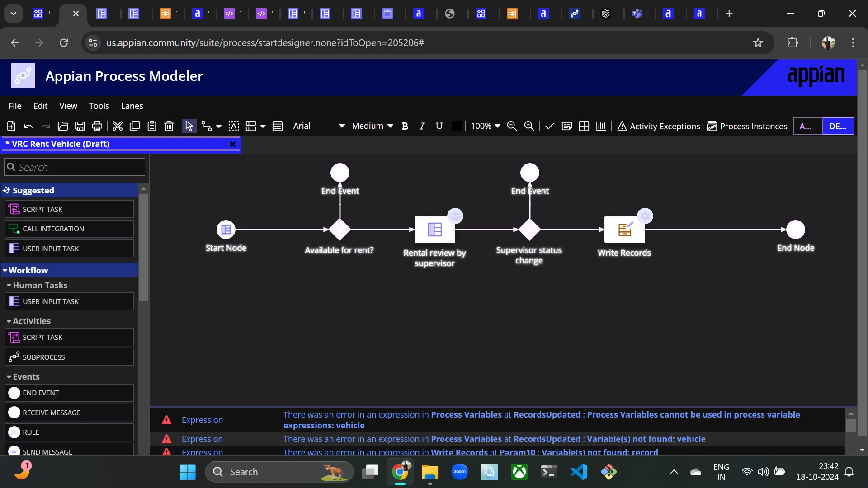Screen dimensions: 868x488
Task: Toggle underline text formatting
Action: click(439, 126)
